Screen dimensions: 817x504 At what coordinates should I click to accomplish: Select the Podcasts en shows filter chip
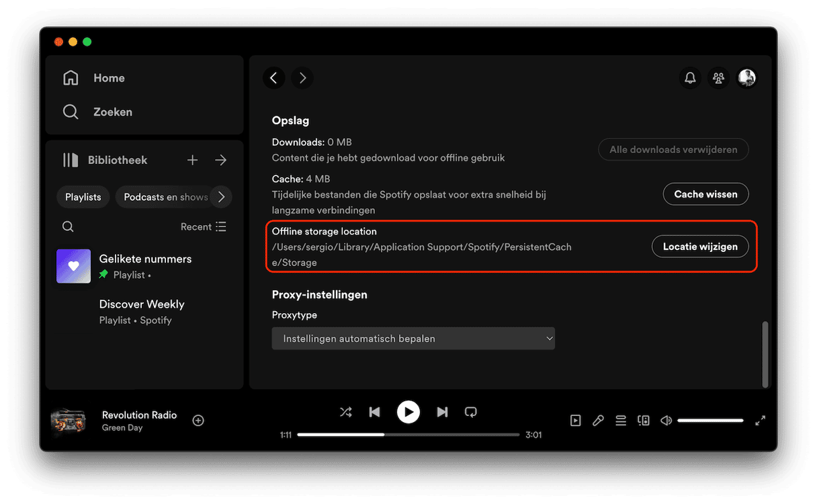click(x=165, y=197)
